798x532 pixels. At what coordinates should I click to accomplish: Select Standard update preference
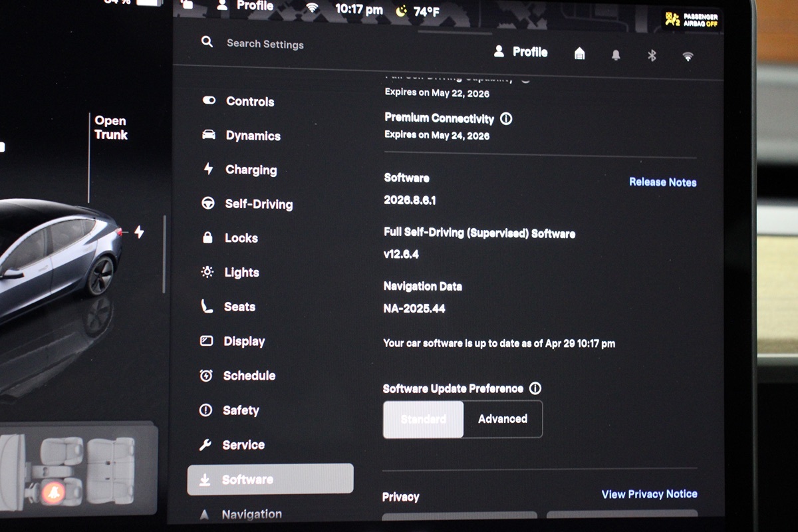(424, 419)
